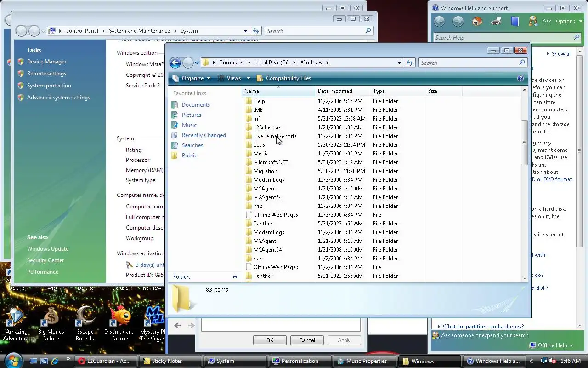This screenshot has width=588, height=368.
Task: Sort by Type column header
Action: pos(397,91)
